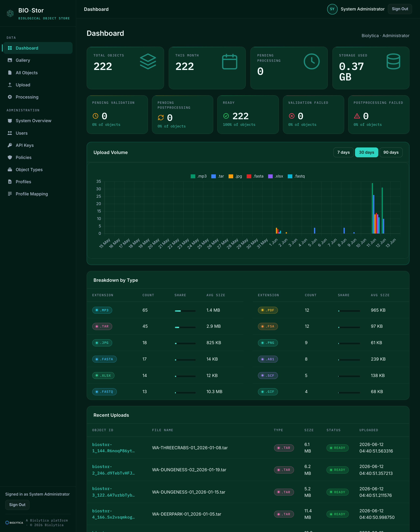This screenshot has height=532, width=420.
Task: Open object biostor-4_166.Sx2vsqmkog…
Action: 113,514
